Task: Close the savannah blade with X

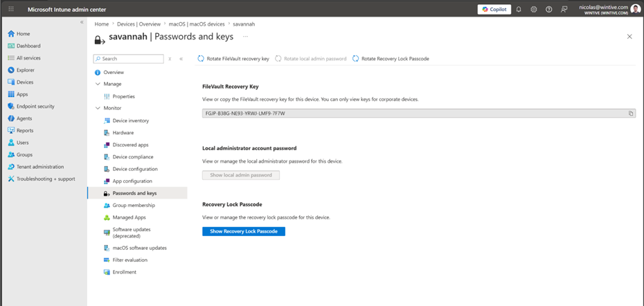Action: 629,37
